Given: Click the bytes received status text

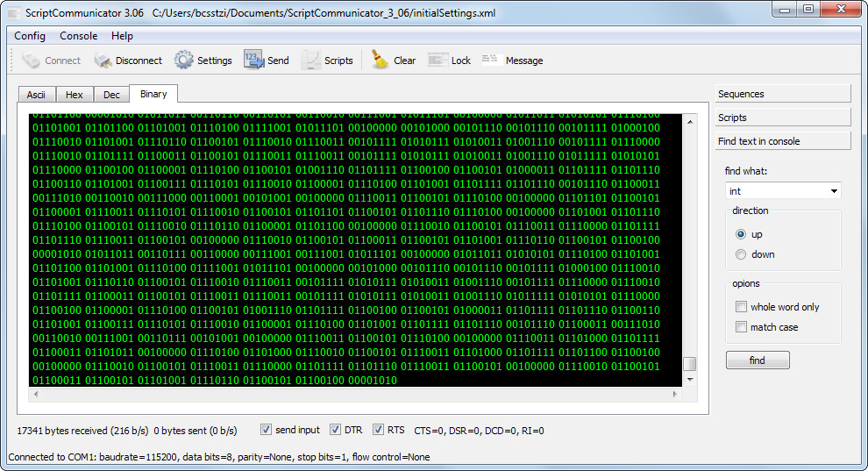Looking at the screenshot, I should [x=82, y=431].
